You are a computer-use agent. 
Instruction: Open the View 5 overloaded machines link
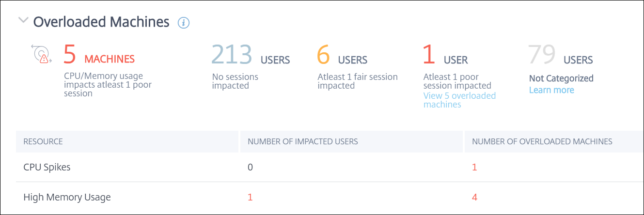(x=459, y=100)
